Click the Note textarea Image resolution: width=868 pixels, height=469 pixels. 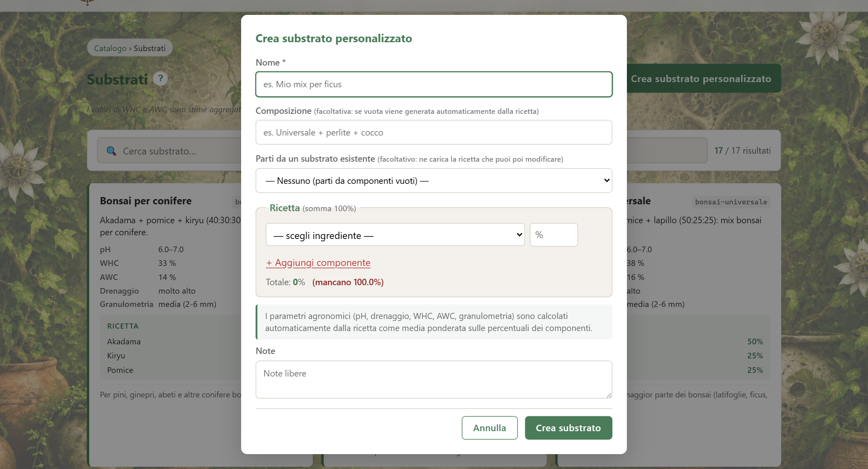coord(434,380)
